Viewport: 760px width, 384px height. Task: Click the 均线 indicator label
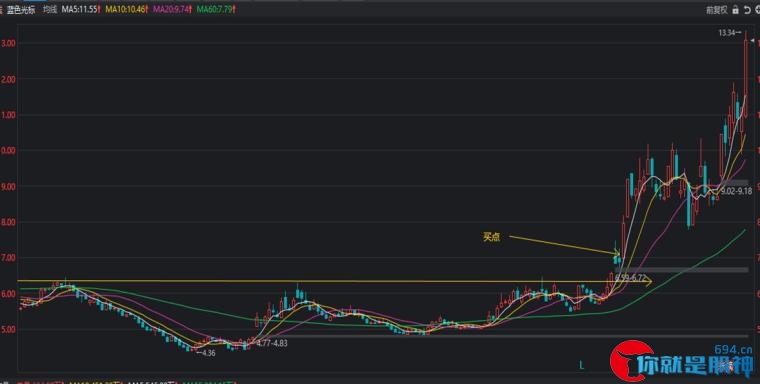50,9
